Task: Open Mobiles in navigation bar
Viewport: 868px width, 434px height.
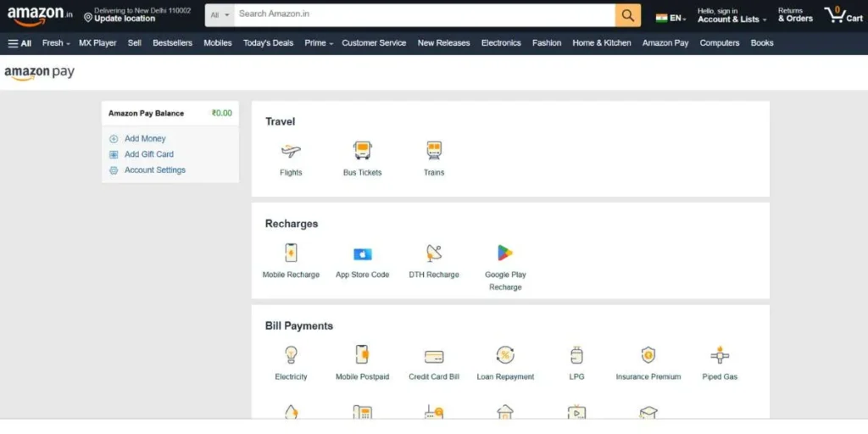Action: point(218,43)
